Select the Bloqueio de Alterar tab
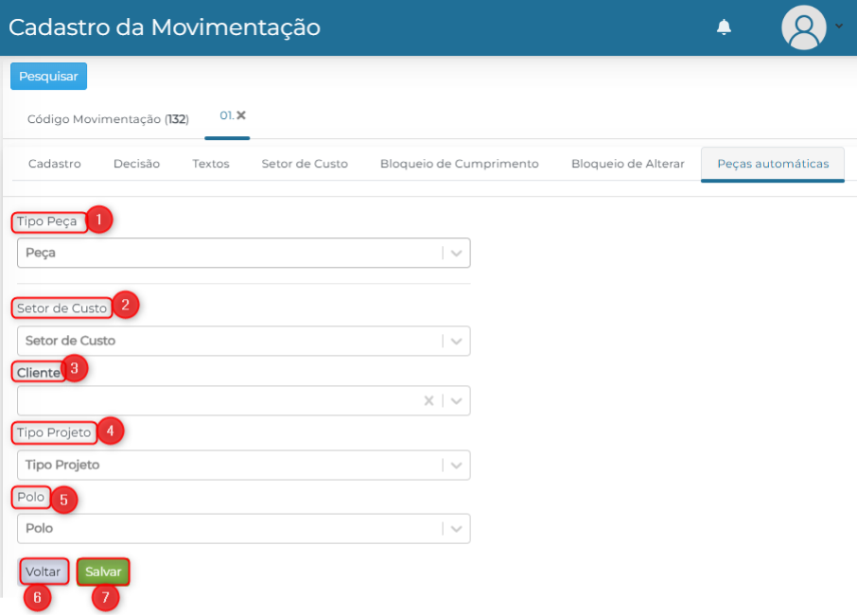 point(627,164)
